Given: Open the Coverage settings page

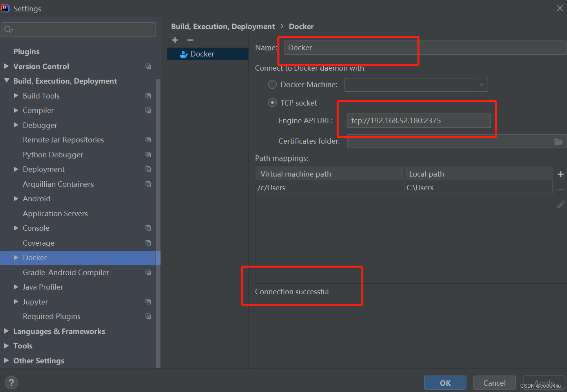Looking at the screenshot, I should pyautogui.click(x=38, y=243).
